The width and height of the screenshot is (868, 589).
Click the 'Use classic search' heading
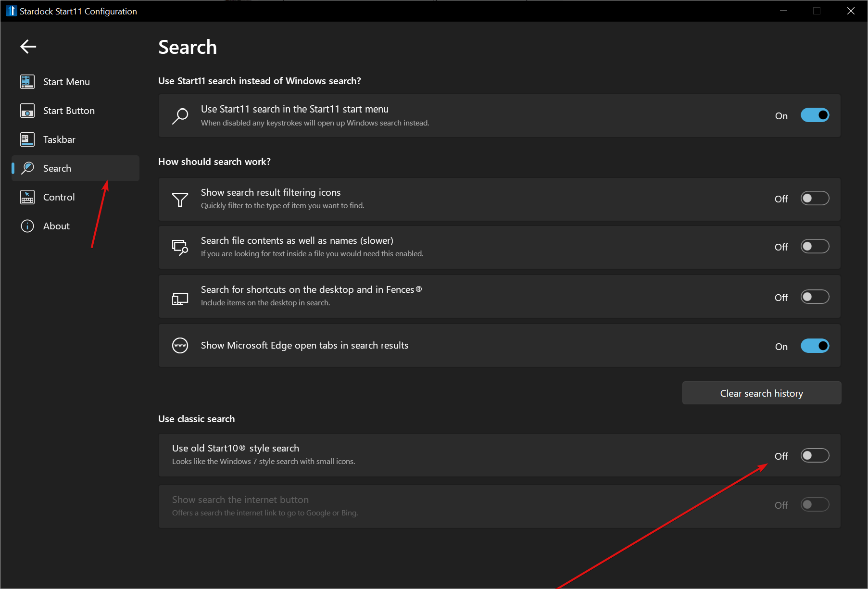pyautogui.click(x=196, y=419)
